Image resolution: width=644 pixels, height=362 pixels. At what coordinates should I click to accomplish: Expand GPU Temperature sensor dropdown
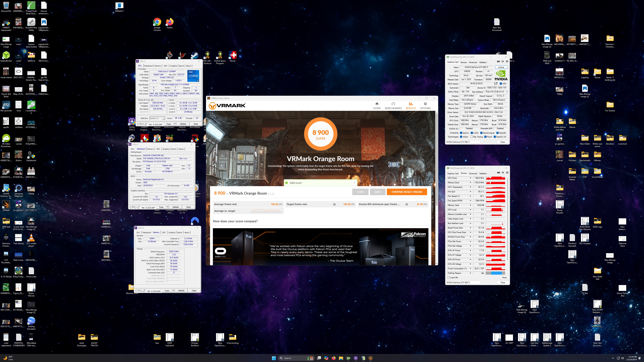click(x=470, y=187)
